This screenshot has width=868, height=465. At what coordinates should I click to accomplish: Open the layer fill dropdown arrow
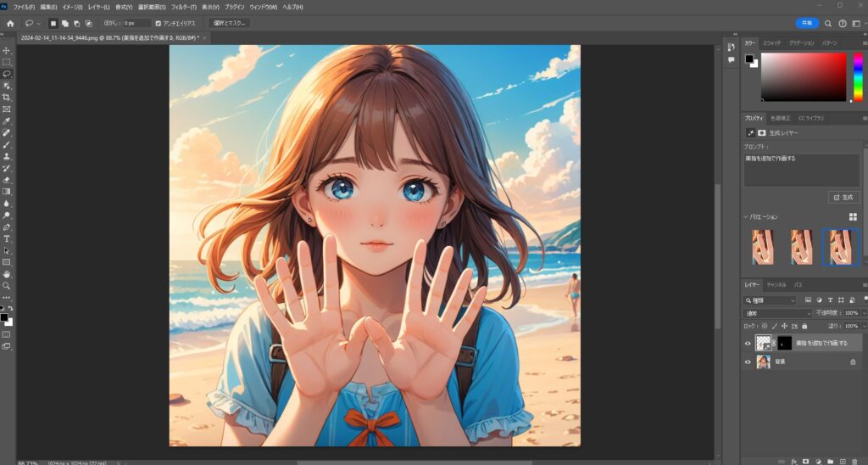point(864,327)
